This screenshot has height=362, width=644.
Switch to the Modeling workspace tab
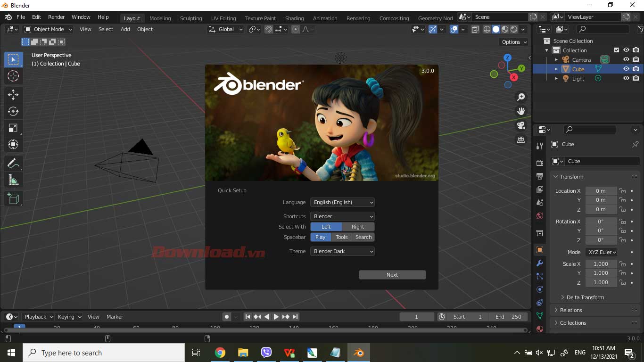pyautogui.click(x=160, y=18)
